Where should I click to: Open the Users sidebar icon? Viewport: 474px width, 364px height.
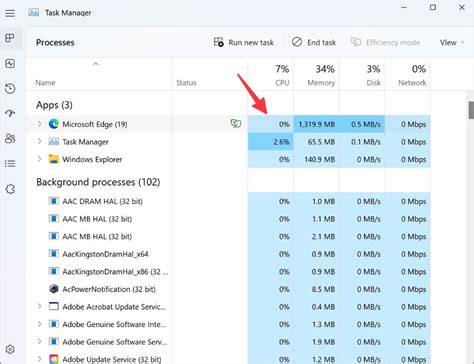click(10, 138)
